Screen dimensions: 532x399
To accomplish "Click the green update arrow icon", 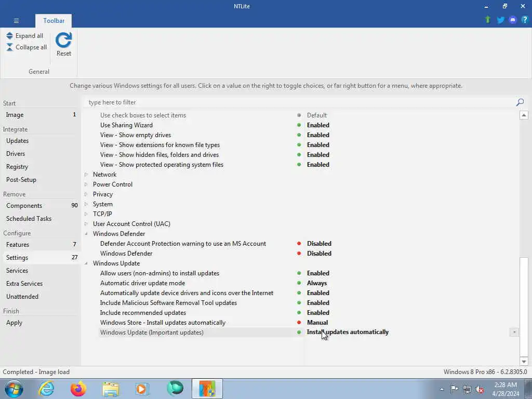I will pos(487,20).
